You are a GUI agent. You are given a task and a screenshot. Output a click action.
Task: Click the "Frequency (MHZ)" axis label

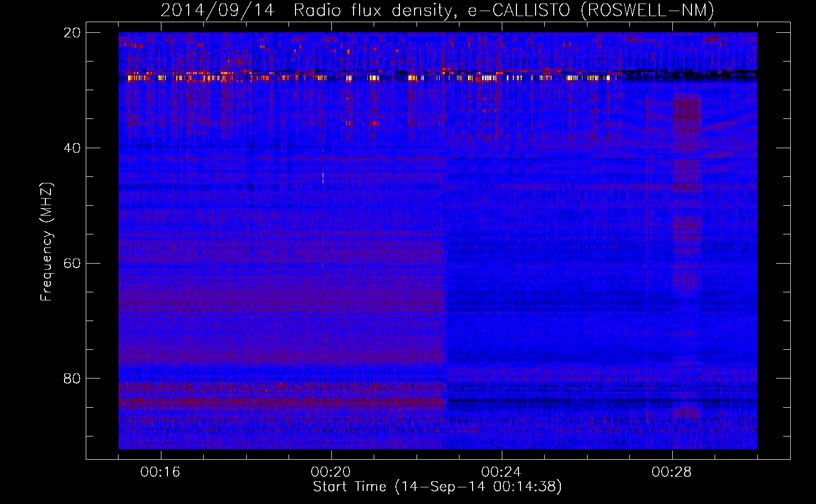pyautogui.click(x=46, y=242)
